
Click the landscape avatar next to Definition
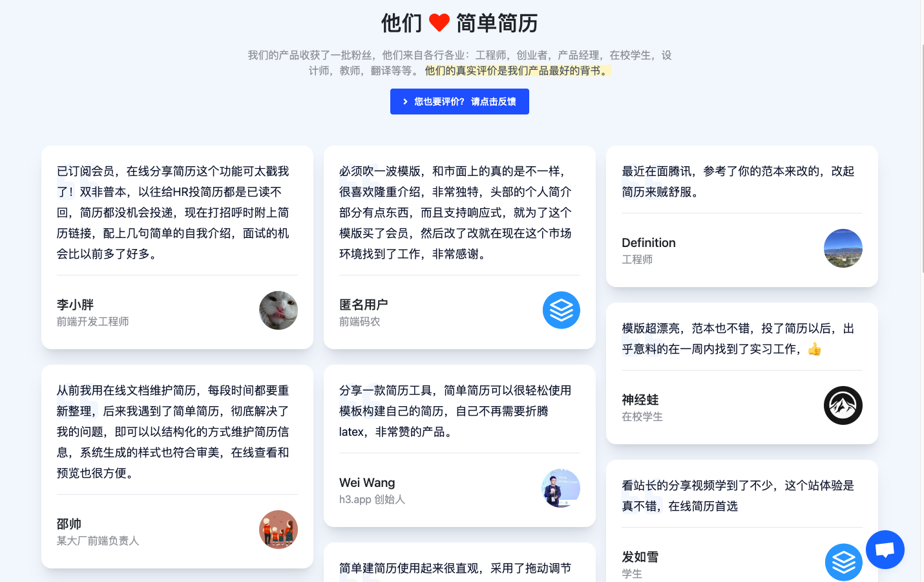(843, 248)
